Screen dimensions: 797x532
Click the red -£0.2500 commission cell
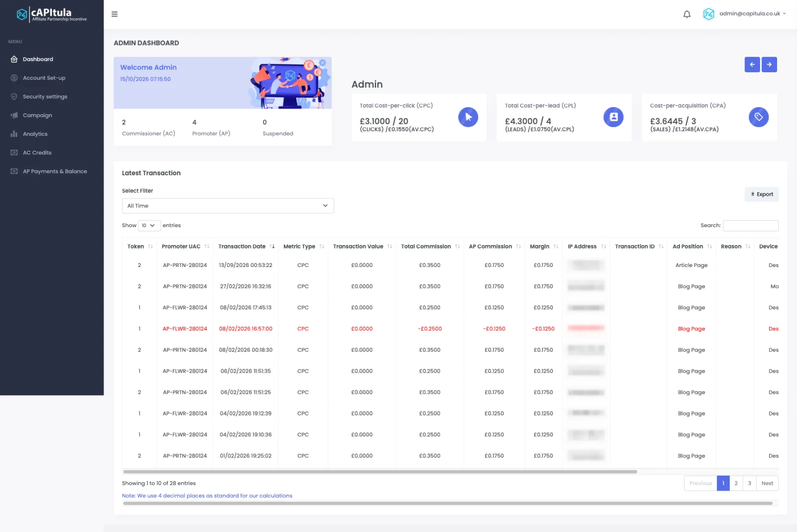430,329
